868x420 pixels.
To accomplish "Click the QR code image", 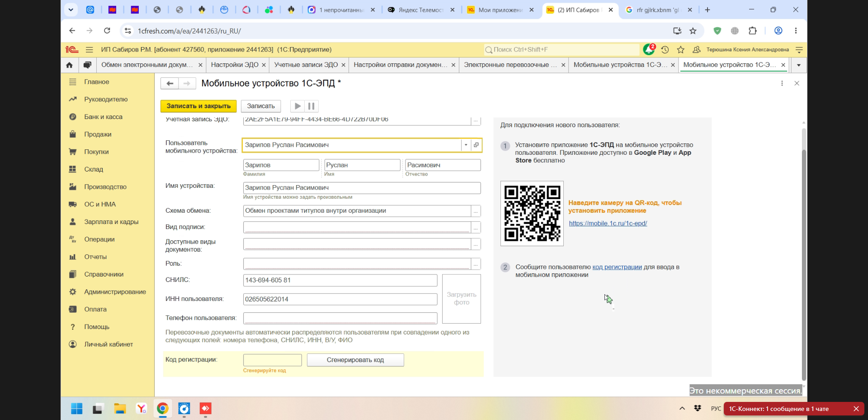I will [x=532, y=214].
